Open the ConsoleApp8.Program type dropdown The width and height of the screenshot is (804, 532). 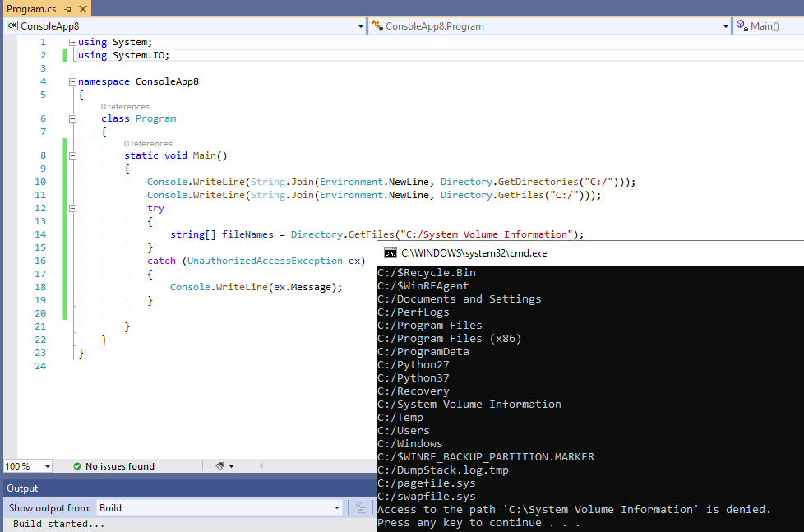click(726, 26)
